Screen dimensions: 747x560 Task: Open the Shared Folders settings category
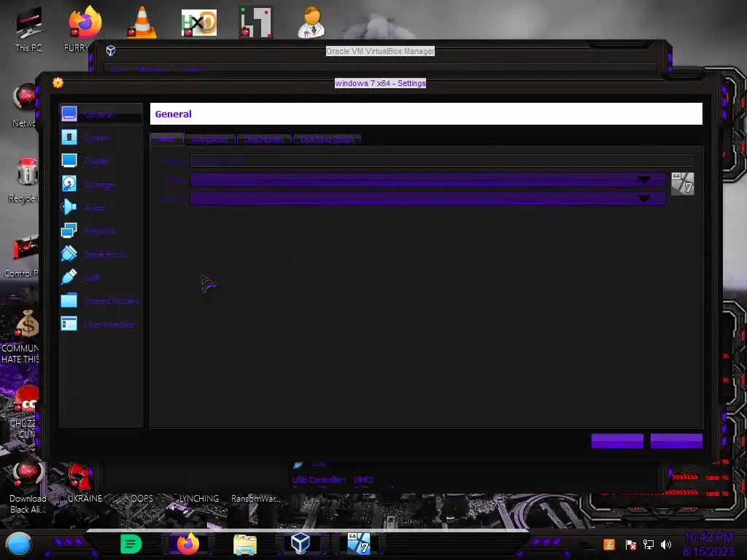[x=101, y=300]
